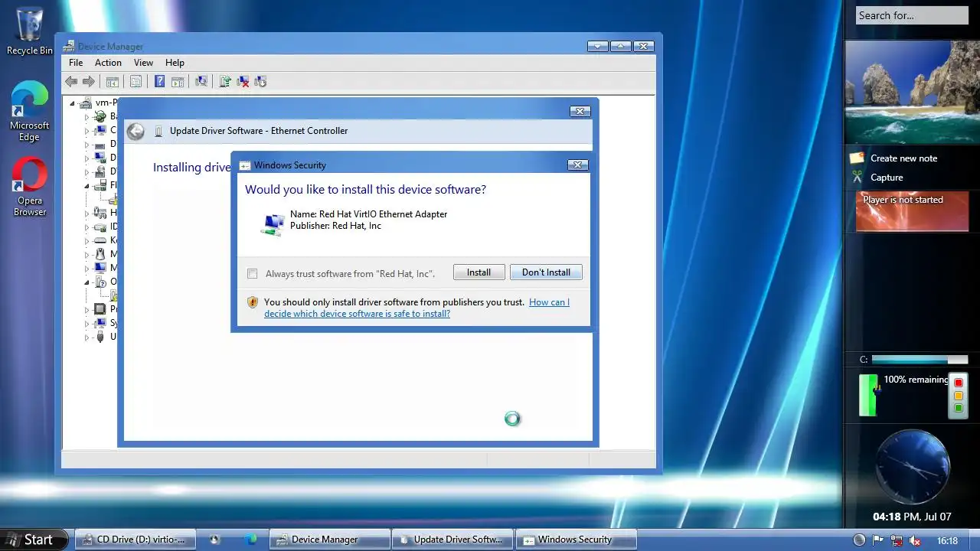The height and width of the screenshot is (551, 980).
Task: Click the Back arrow in Device Manager toolbar
Action: [x=71, y=82]
